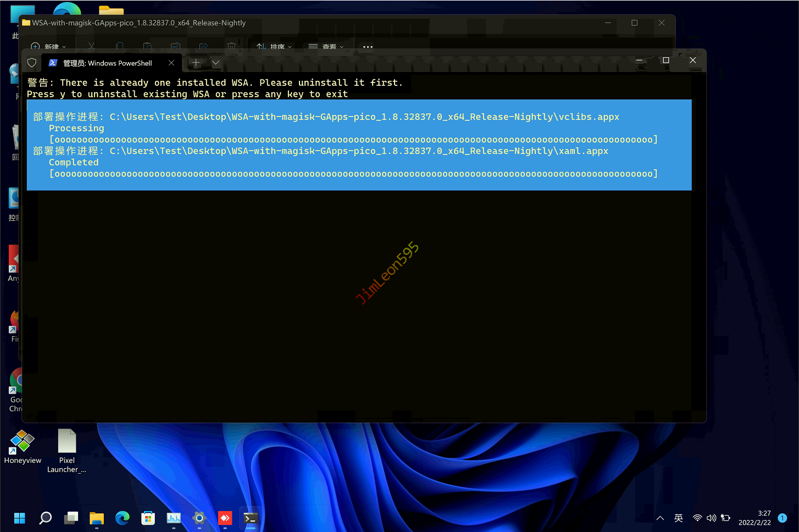This screenshot has height=532, width=799.
Task: Open a new terminal tab with plus button
Action: 196,63
